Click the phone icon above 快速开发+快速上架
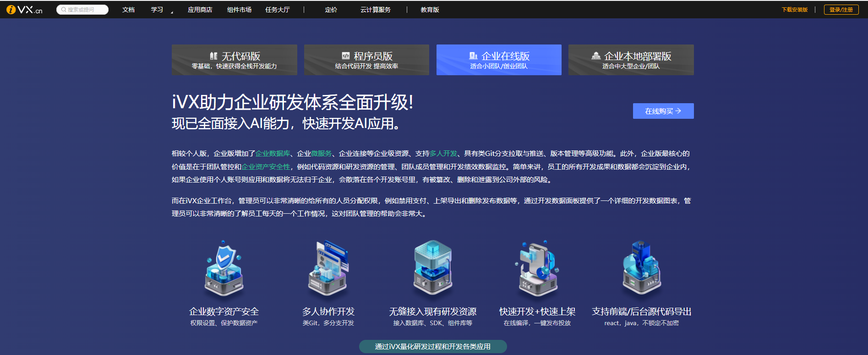Screen dimensions: 868x355 pyautogui.click(x=537, y=267)
